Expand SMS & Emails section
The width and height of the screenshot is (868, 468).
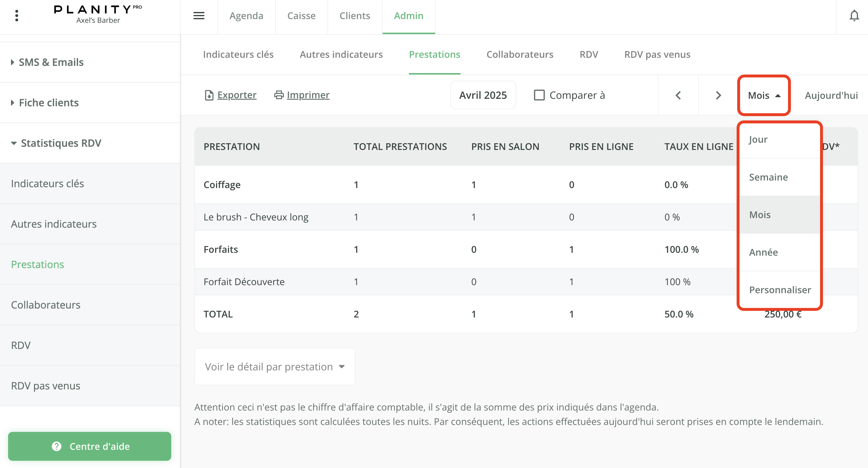[x=51, y=62]
